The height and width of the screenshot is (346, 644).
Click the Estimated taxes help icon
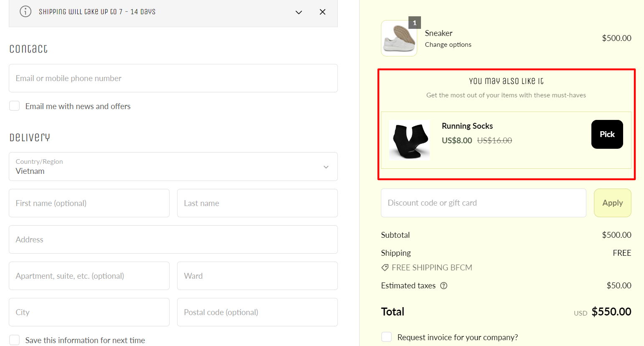(444, 286)
